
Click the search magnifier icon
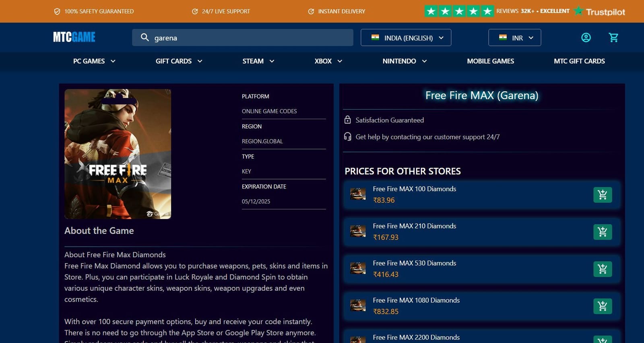point(144,37)
